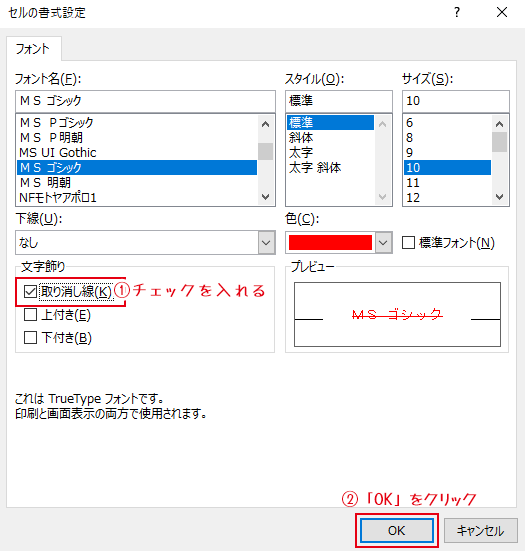Click the red font color swatch
Screen dimensions: 525x551
pyautogui.click(x=330, y=242)
